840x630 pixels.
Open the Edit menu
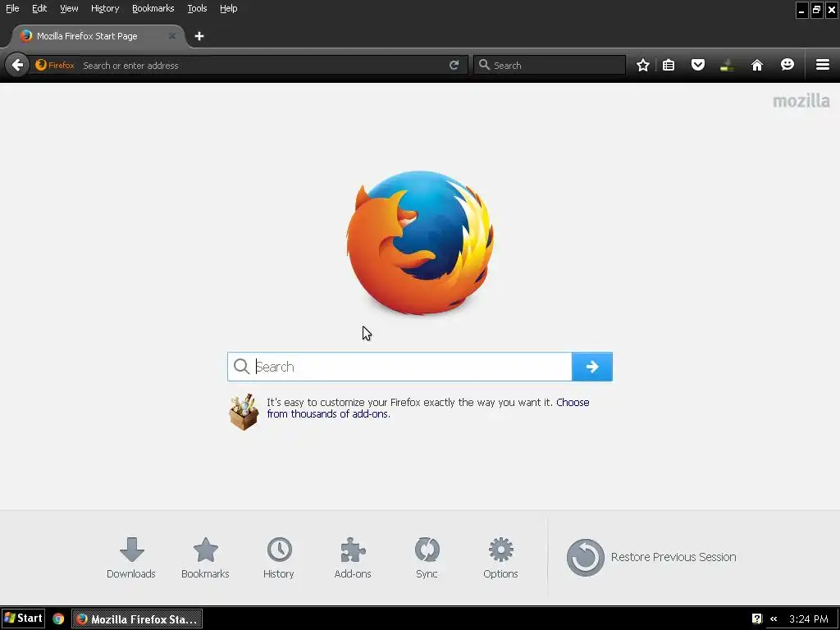[39, 8]
